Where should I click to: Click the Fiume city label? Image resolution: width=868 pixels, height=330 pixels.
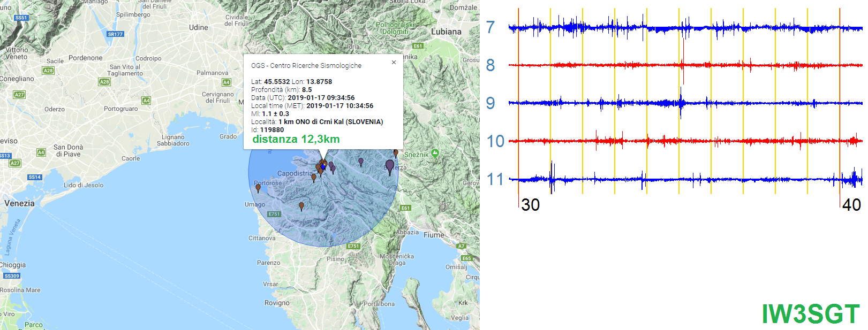coord(434,235)
